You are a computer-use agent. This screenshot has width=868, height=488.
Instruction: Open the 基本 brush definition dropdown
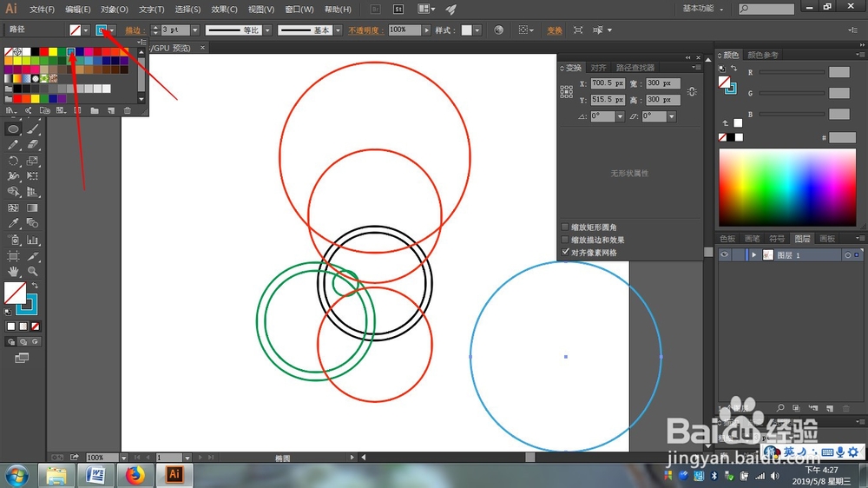(339, 30)
